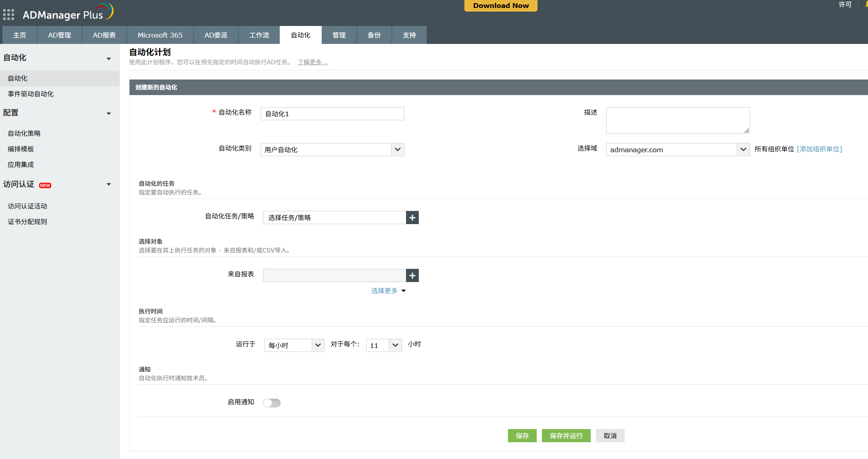868x459 pixels.
Task: Click plus icon beside 选择任务/策略
Action: coord(412,218)
